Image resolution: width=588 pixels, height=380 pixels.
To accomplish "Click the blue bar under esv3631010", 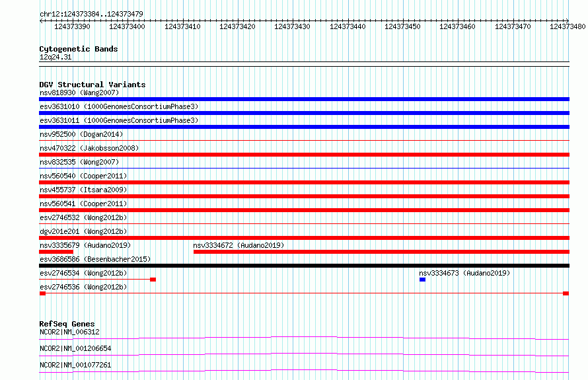I will [x=304, y=113].
